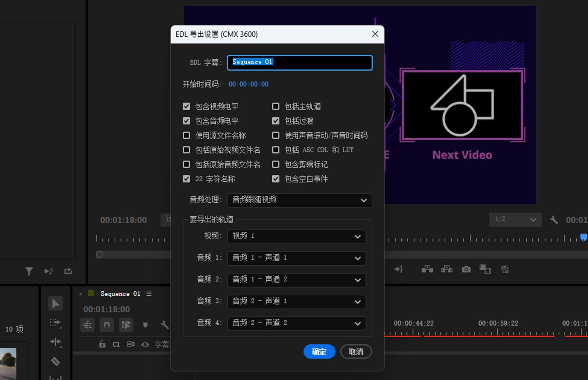Open timeline display settings via wrench icon

(165, 325)
